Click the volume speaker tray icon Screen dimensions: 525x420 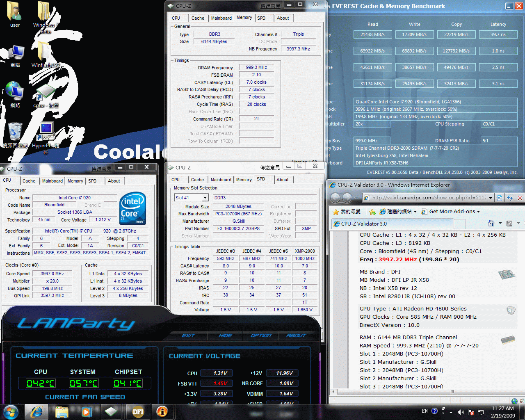click(461, 412)
